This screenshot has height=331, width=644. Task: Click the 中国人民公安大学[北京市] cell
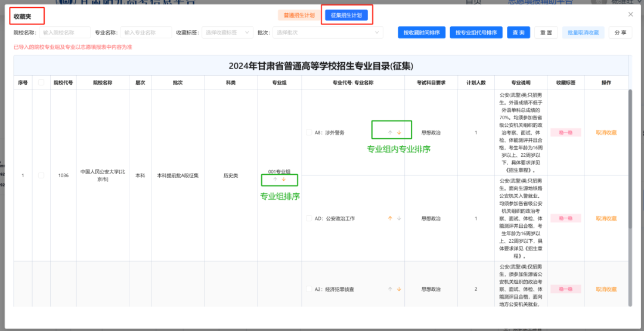pos(103,175)
